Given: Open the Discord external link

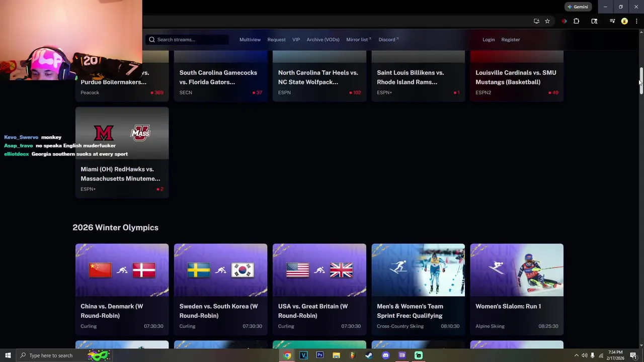Looking at the screenshot, I should tap(388, 40).
